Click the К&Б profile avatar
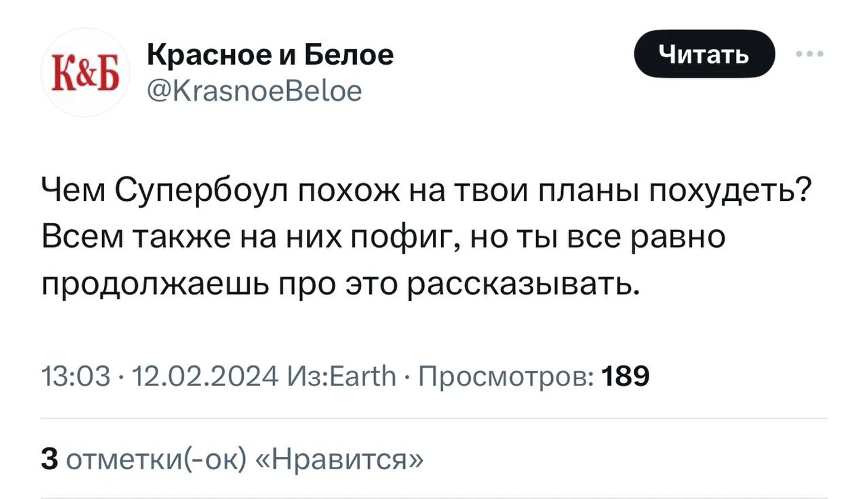Image resolution: width=868 pixels, height=499 pixels. (x=84, y=72)
